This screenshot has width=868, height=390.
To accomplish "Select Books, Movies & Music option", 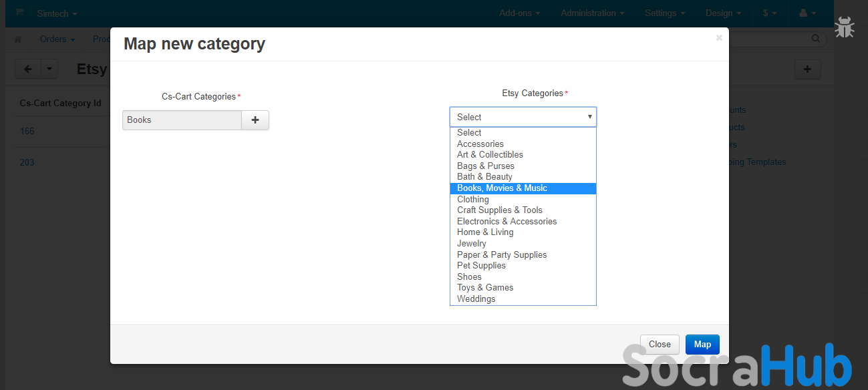I will point(523,188).
